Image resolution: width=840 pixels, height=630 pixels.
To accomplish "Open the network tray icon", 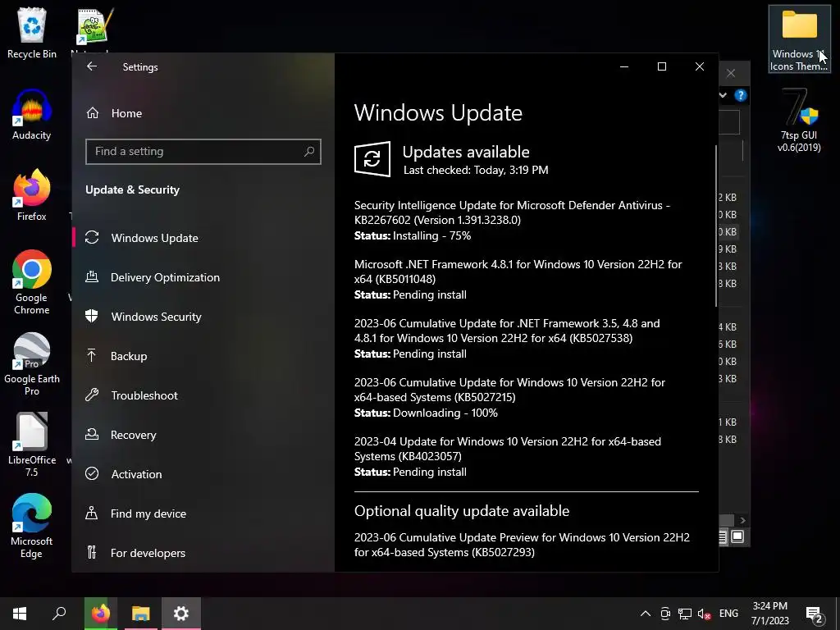I will (x=685, y=614).
